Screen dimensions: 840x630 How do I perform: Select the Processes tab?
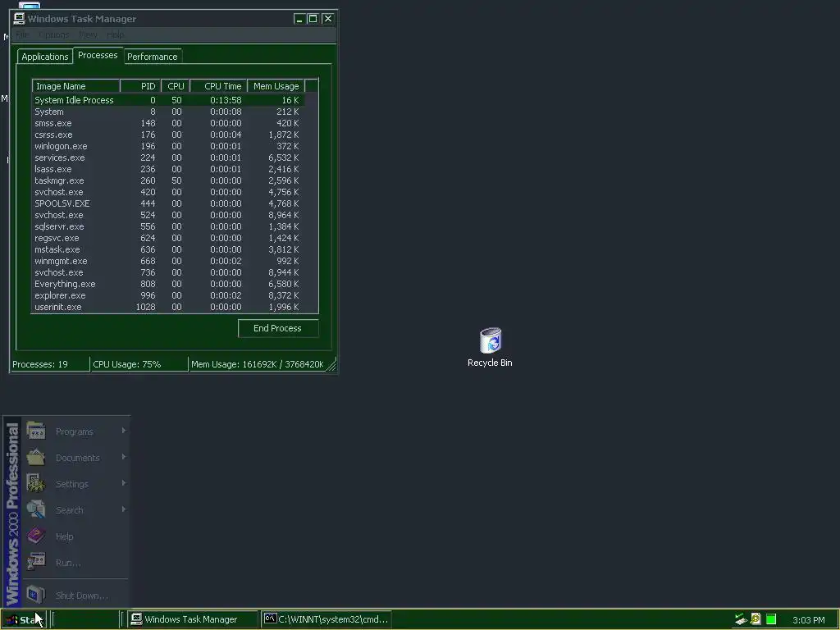click(98, 55)
